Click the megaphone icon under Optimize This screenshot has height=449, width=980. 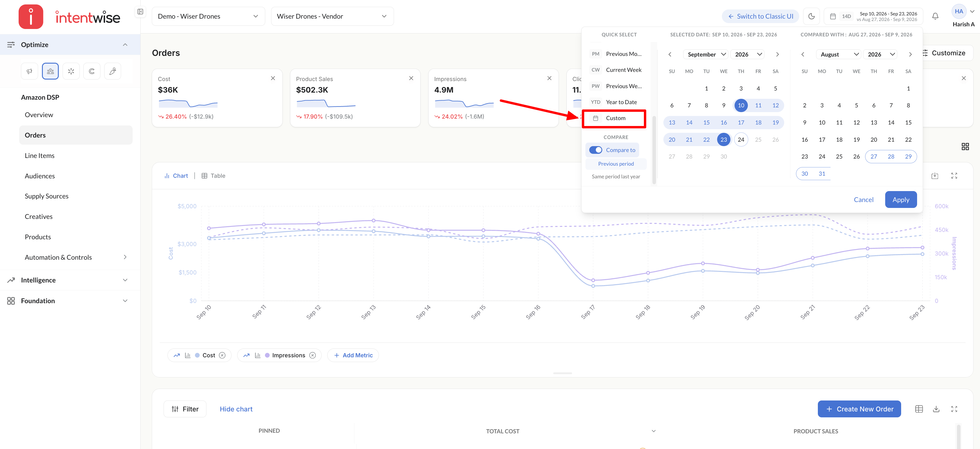pos(29,71)
